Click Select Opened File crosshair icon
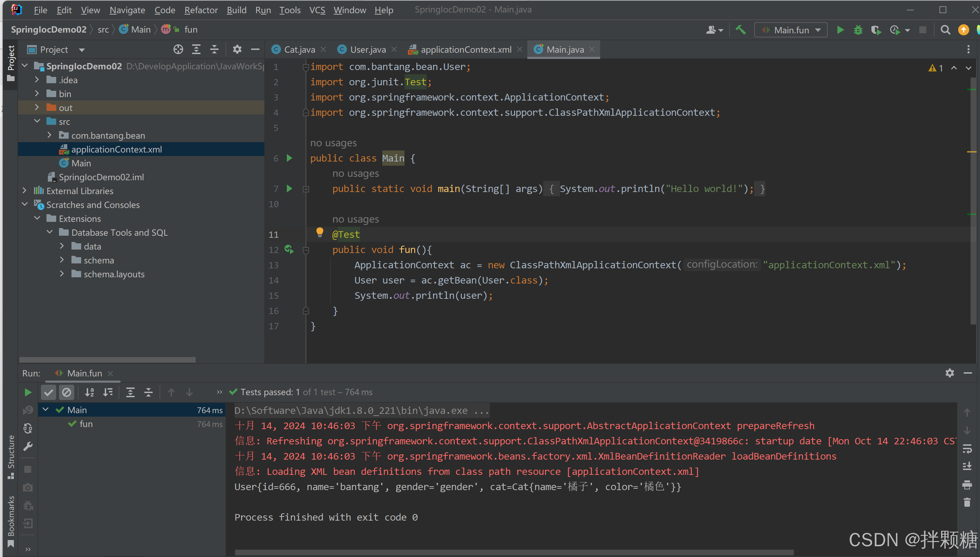The width and height of the screenshot is (980, 557). [178, 49]
